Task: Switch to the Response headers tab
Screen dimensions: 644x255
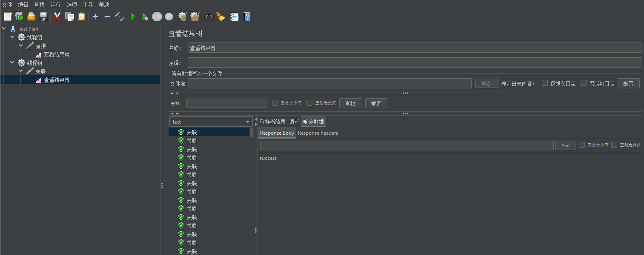Action: click(x=318, y=133)
